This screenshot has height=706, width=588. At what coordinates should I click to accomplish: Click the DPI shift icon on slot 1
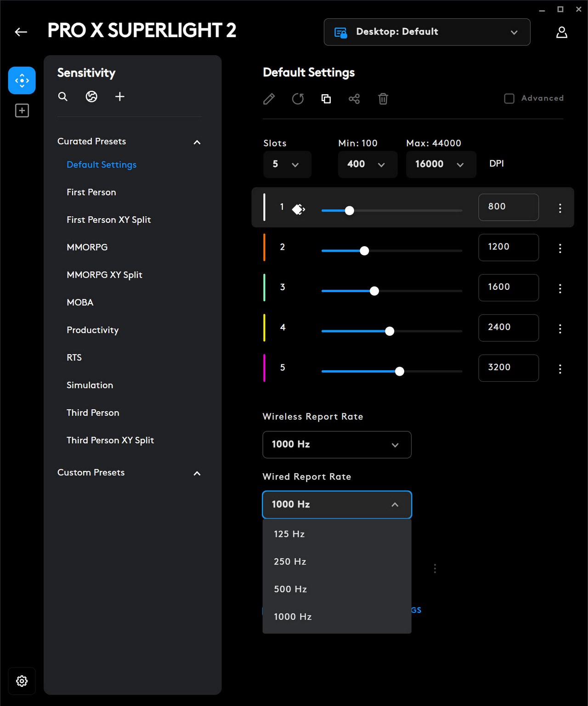pos(299,209)
